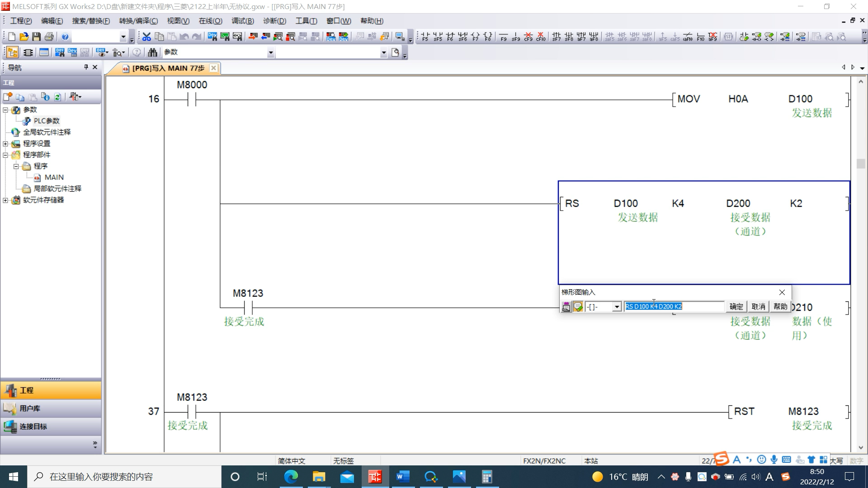
Task: Open the ladder symbol type dropdown
Action: pyautogui.click(x=617, y=307)
